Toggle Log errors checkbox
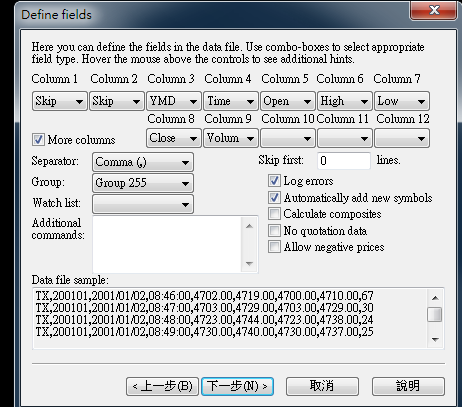This screenshot has width=462, height=407. (274, 181)
